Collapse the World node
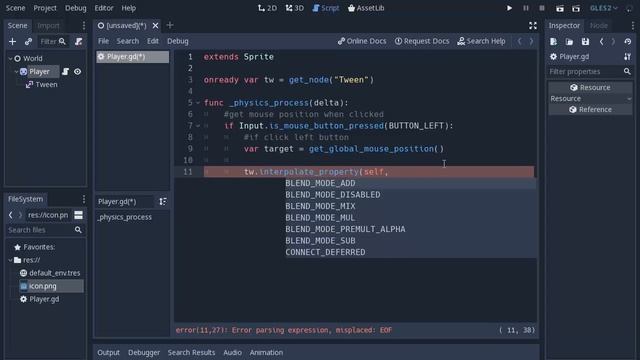 pyautogui.click(x=10, y=59)
